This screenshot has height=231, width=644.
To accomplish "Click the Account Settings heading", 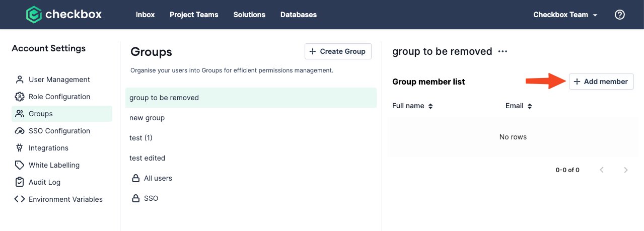I will 48,48.
